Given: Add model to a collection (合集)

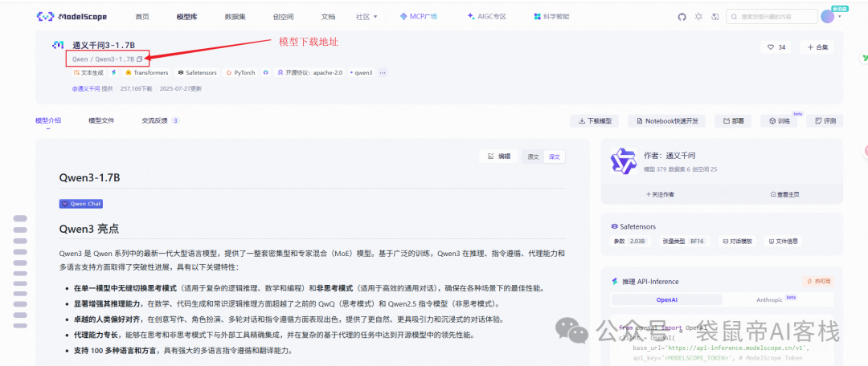Looking at the screenshot, I should click(x=817, y=47).
